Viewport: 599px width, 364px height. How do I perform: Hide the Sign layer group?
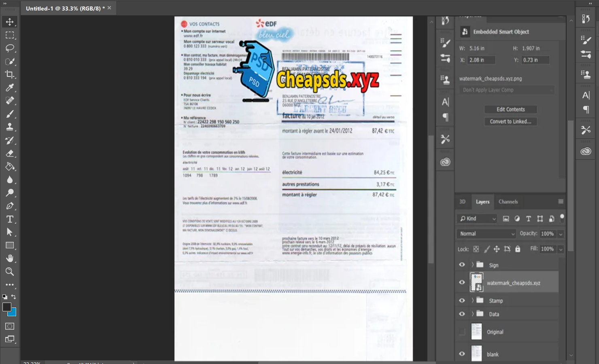pyautogui.click(x=462, y=265)
